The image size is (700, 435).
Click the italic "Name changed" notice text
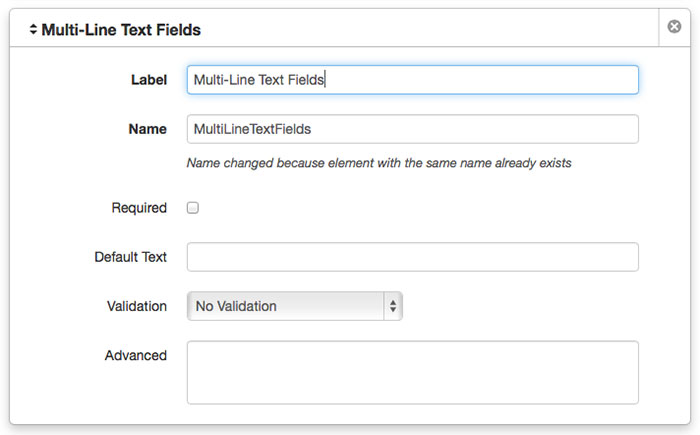point(379,162)
